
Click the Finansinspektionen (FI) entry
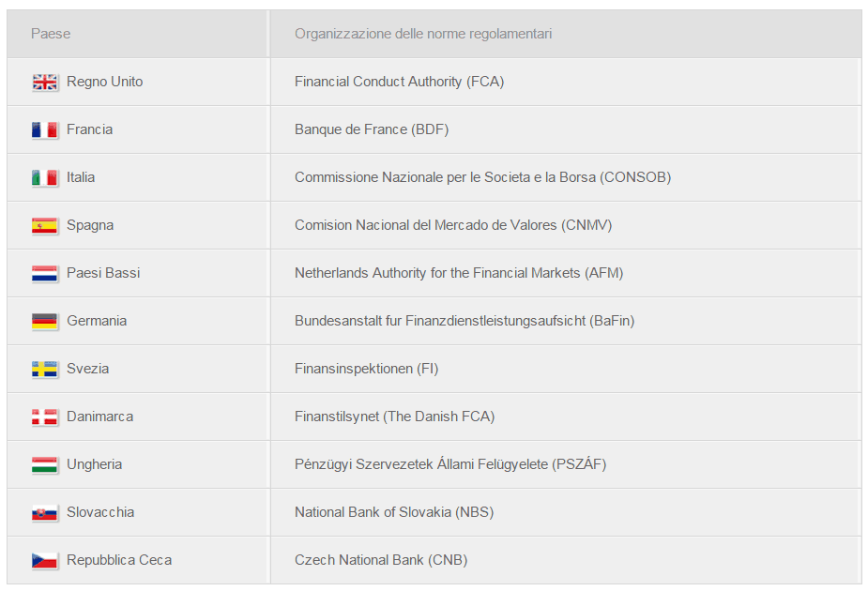(x=367, y=369)
